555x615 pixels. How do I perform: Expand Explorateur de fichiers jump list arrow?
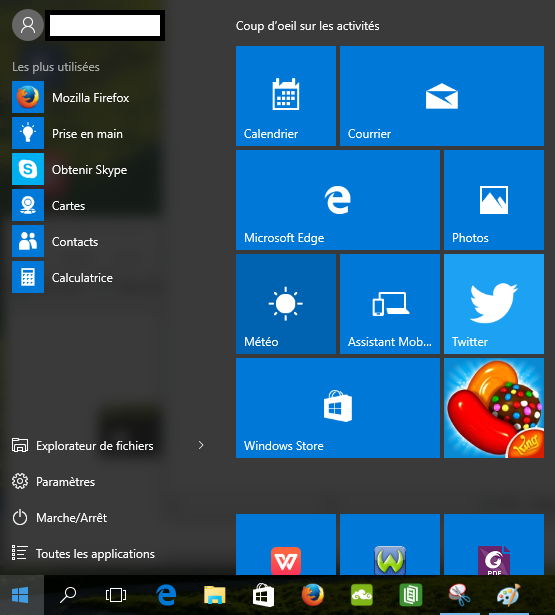pyautogui.click(x=201, y=445)
